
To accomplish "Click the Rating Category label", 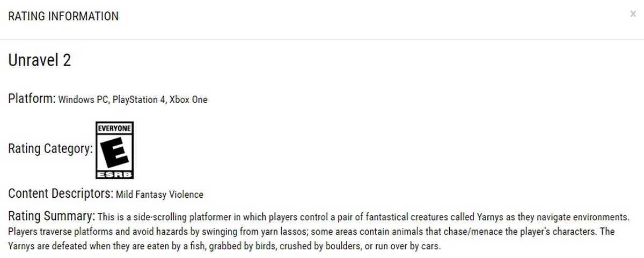I will pyautogui.click(x=50, y=149).
